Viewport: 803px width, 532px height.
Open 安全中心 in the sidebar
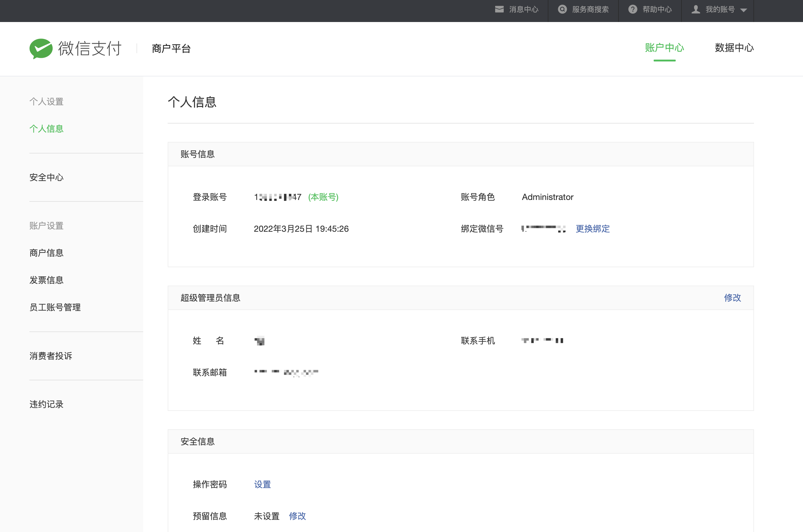pyautogui.click(x=47, y=177)
